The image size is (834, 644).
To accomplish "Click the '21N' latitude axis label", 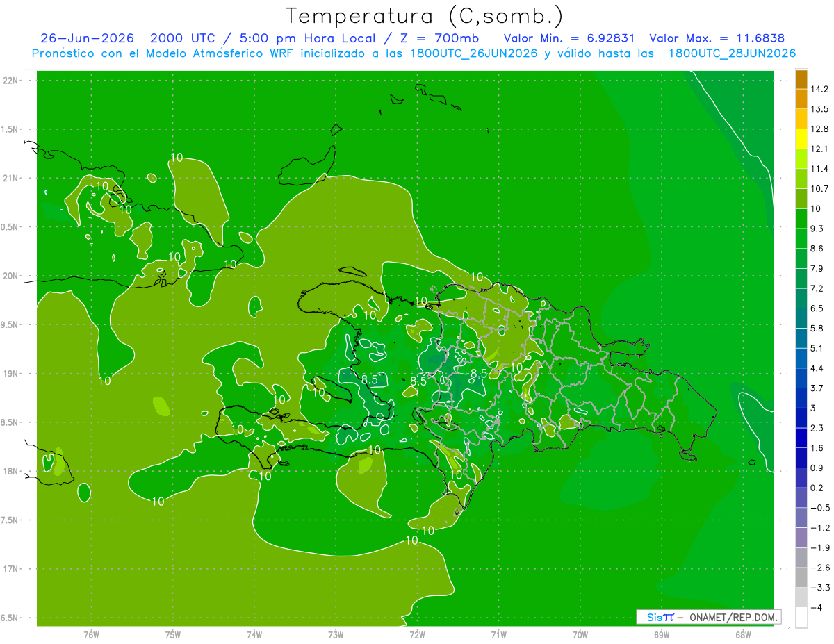I will point(12,179).
